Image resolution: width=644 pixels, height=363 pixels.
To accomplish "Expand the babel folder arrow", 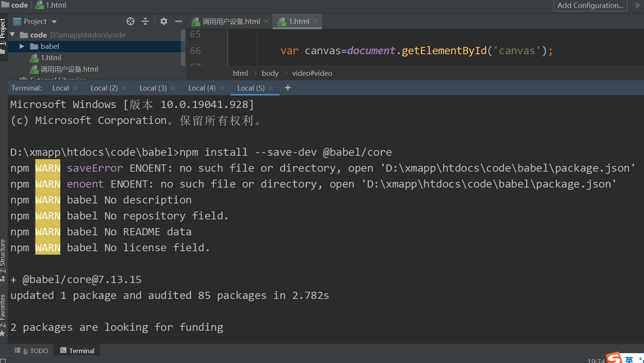I will tap(22, 46).
